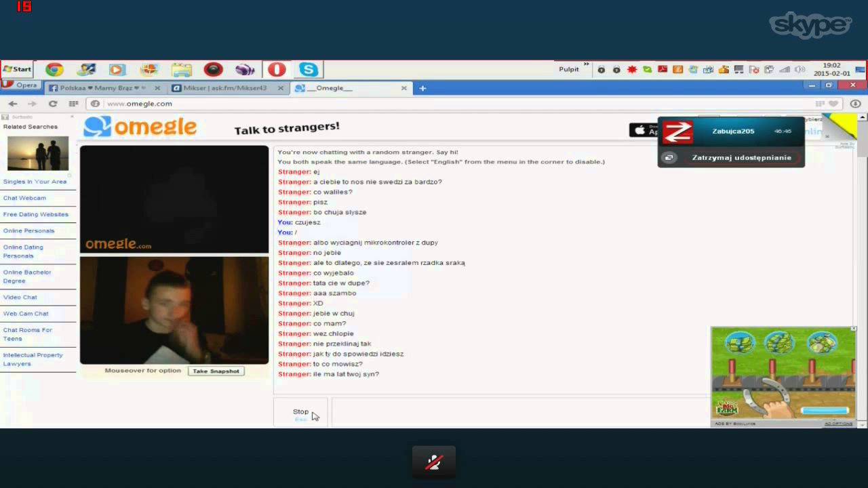Screen dimensions: 868x488
Task: Click the Zabujca205 Skype call avatar
Action: tap(677, 131)
